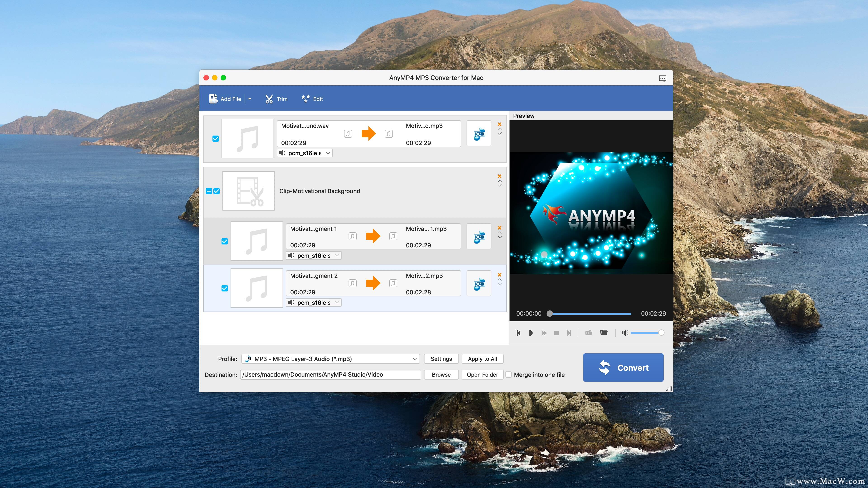Click the output name Motiva... 1.mp3
Viewport: 868px width, 488px height.
(426, 229)
